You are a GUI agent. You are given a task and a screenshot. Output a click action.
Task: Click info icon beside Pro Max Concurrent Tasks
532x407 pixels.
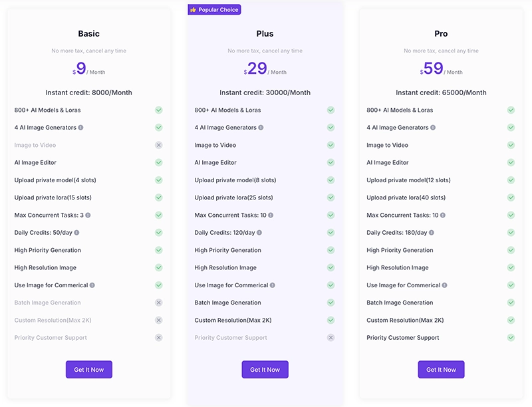(443, 215)
